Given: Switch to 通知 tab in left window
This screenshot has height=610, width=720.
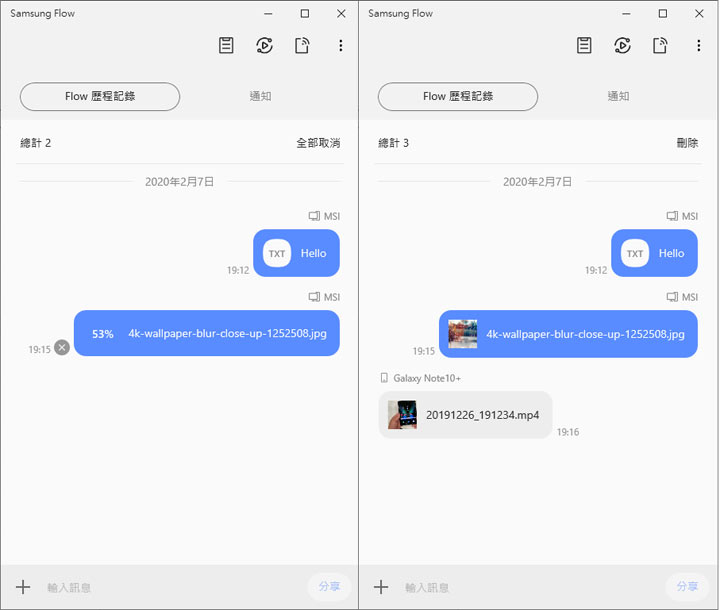Looking at the screenshot, I should coord(261,97).
